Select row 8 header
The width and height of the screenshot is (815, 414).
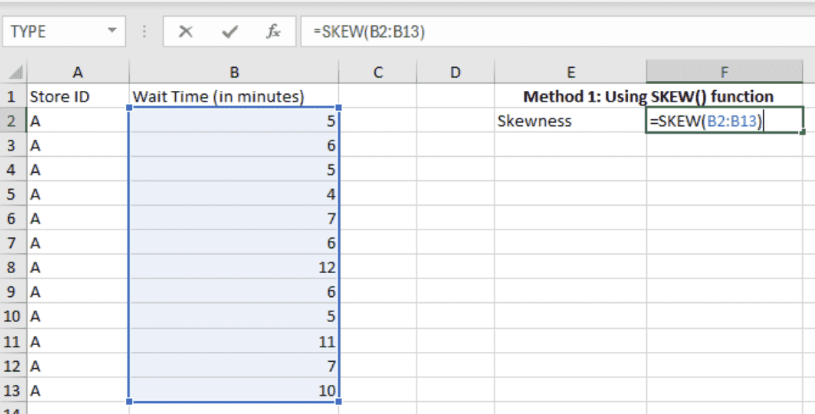pyautogui.click(x=12, y=268)
